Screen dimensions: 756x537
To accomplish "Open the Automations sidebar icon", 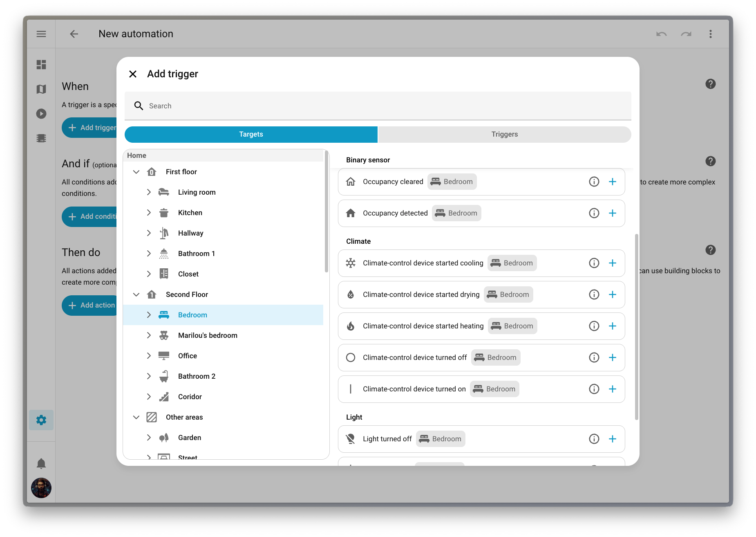I will (41, 138).
